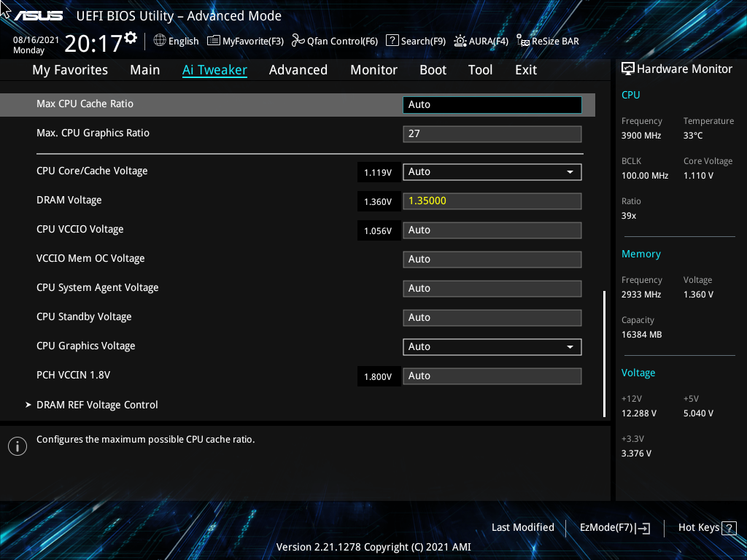Click the AURA light icon
The height and width of the screenshot is (560, 747).
460,41
